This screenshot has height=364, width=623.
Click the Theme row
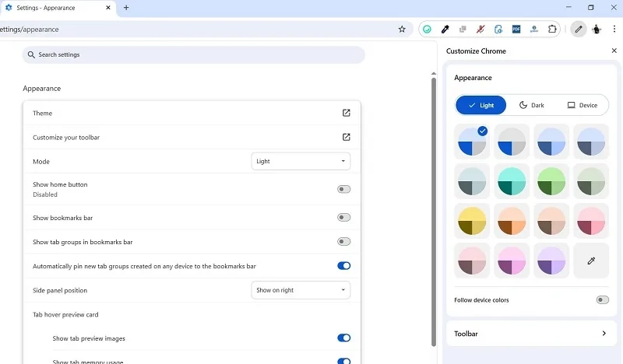tap(192, 113)
